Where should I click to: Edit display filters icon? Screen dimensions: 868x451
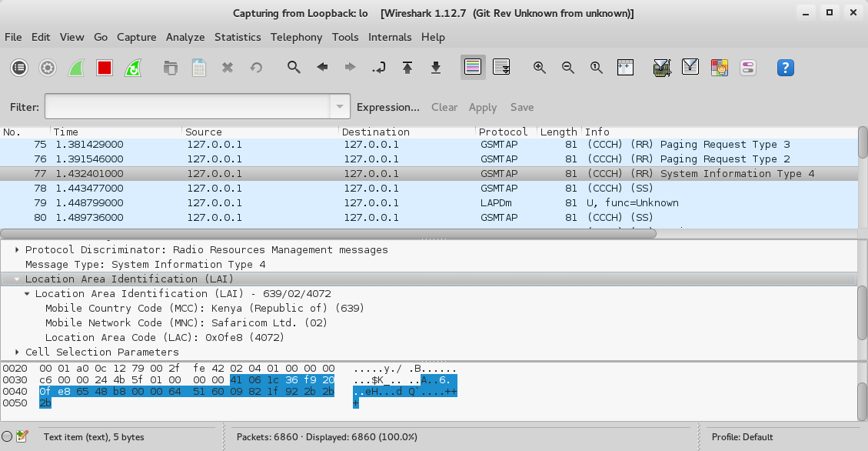tap(690, 67)
